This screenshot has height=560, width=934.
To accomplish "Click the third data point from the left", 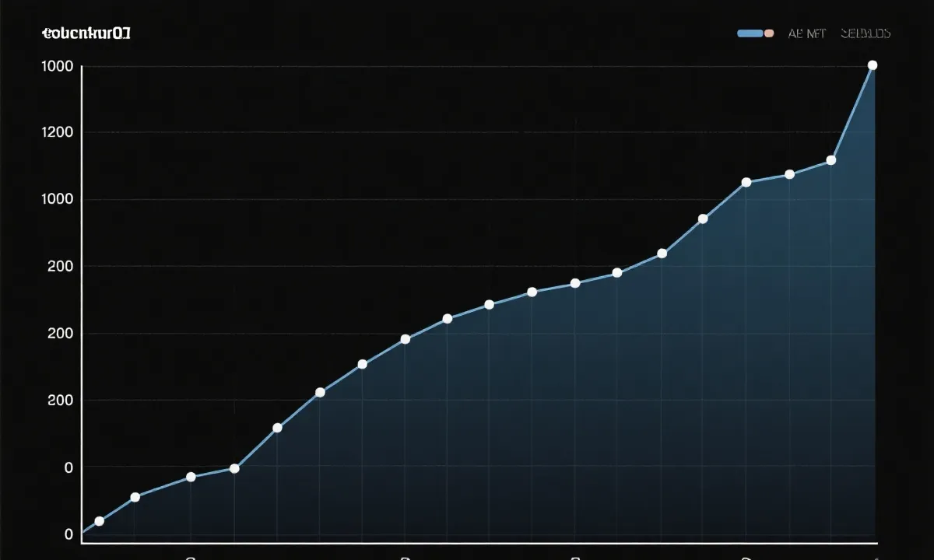I will [x=191, y=477].
